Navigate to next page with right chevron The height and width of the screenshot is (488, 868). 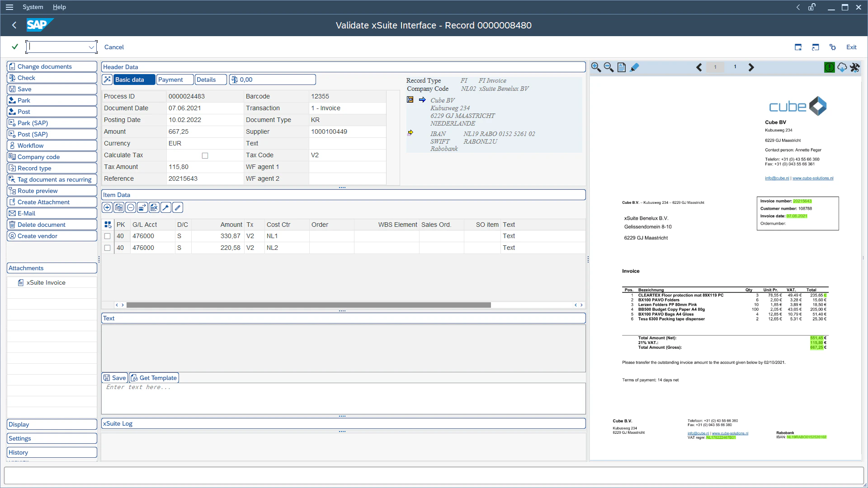click(751, 67)
